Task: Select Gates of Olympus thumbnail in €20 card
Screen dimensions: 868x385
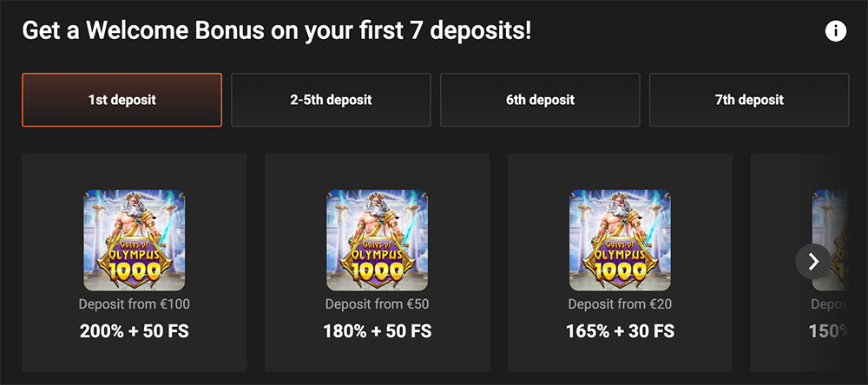Action: [x=621, y=240]
